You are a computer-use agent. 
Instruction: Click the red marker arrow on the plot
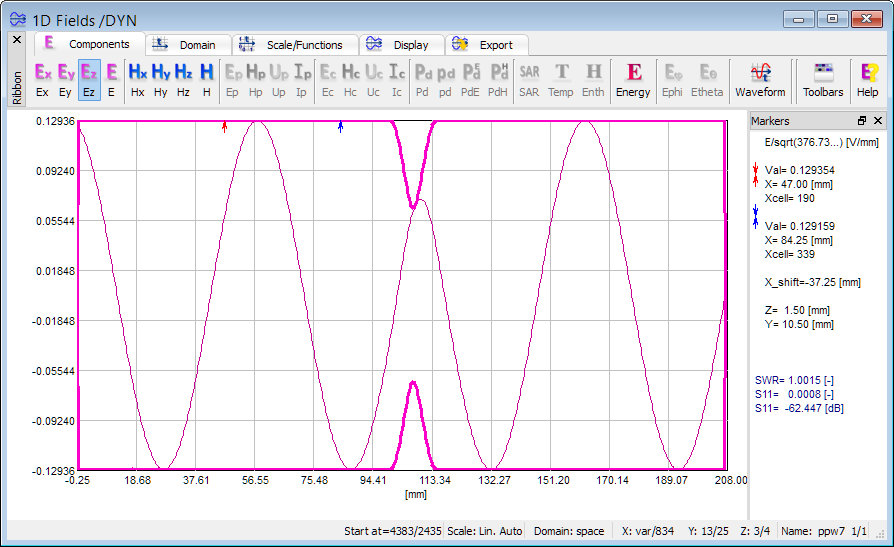point(224,127)
